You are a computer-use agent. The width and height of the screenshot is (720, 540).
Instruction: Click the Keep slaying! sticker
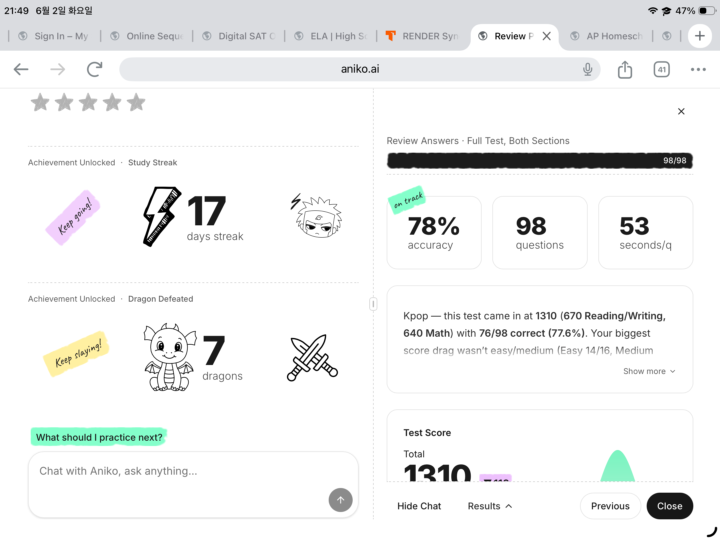77,354
